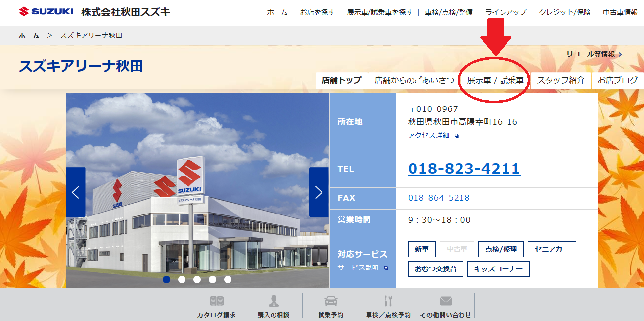Switch to スタッフ紹介 tab

(x=560, y=80)
